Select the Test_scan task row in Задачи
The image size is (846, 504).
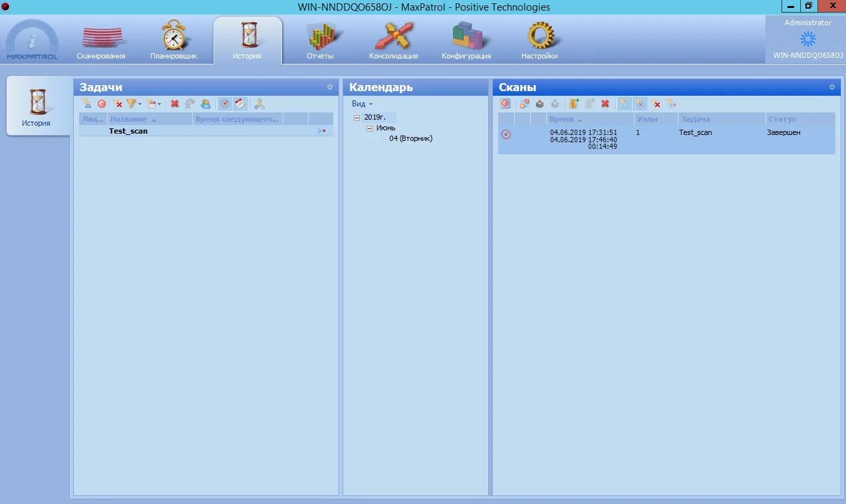click(x=206, y=131)
